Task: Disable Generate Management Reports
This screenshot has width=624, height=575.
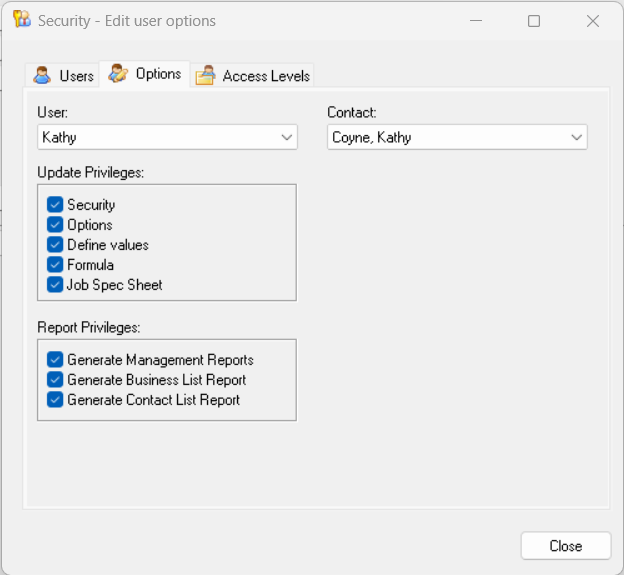Action: pos(55,360)
